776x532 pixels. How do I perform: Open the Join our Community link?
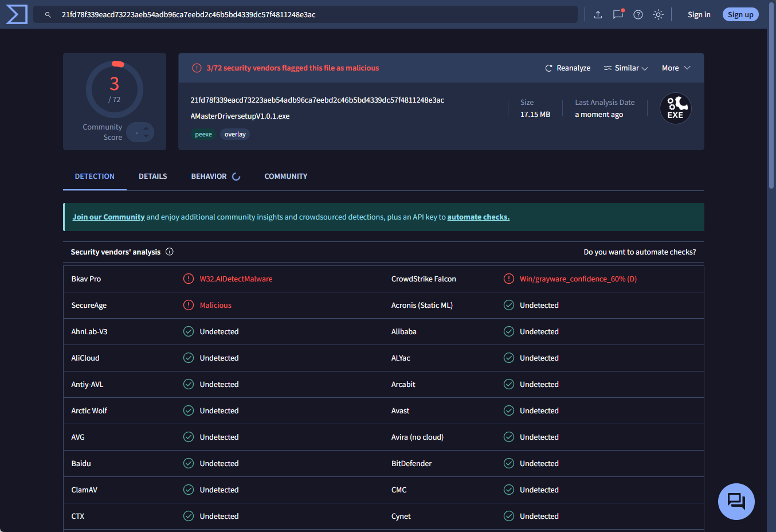point(108,217)
